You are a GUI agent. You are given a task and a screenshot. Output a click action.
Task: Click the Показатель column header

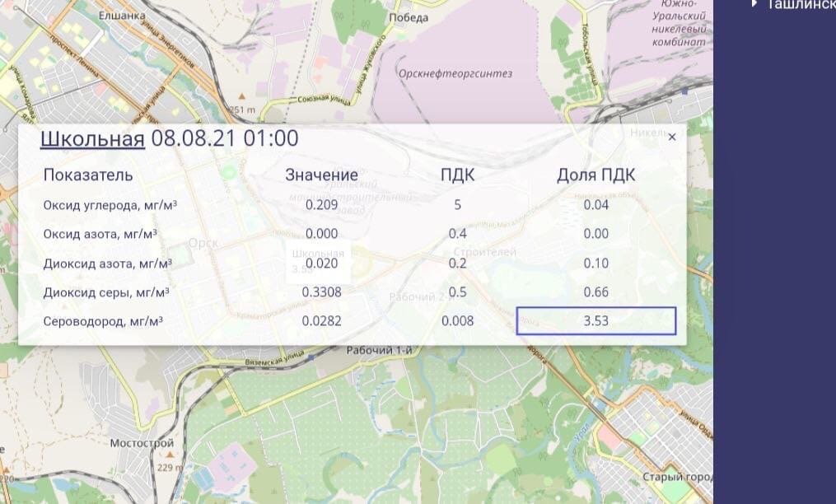coord(86,175)
